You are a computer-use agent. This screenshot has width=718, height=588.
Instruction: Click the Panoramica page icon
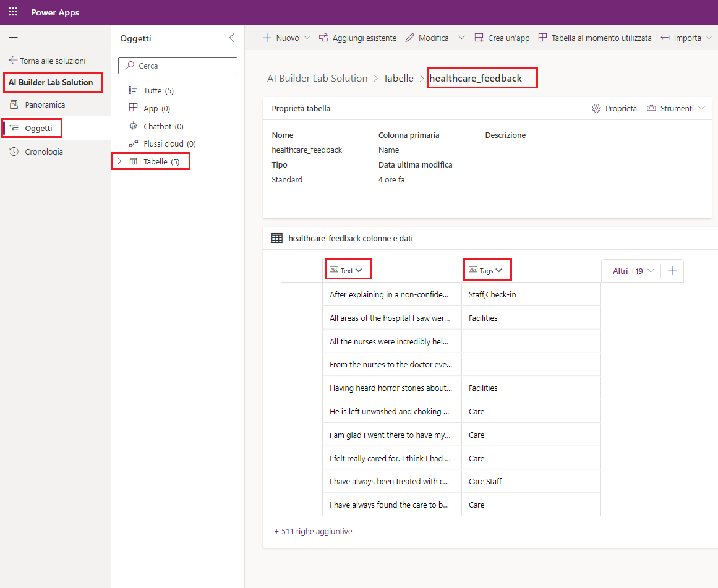coord(14,104)
